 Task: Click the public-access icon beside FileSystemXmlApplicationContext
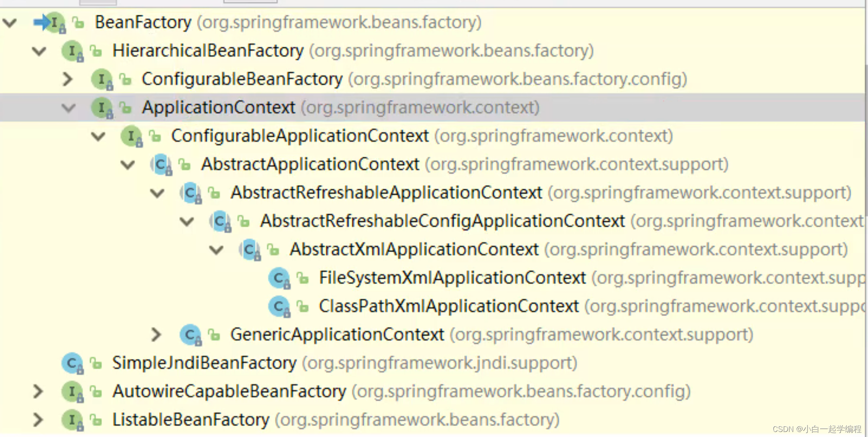303,278
